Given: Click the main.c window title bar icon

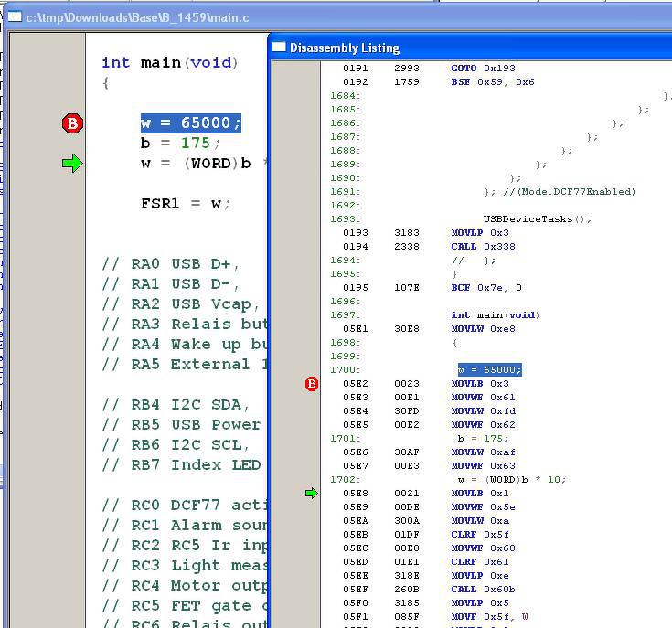Looking at the screenshot, I should click(x=15, y=17).
